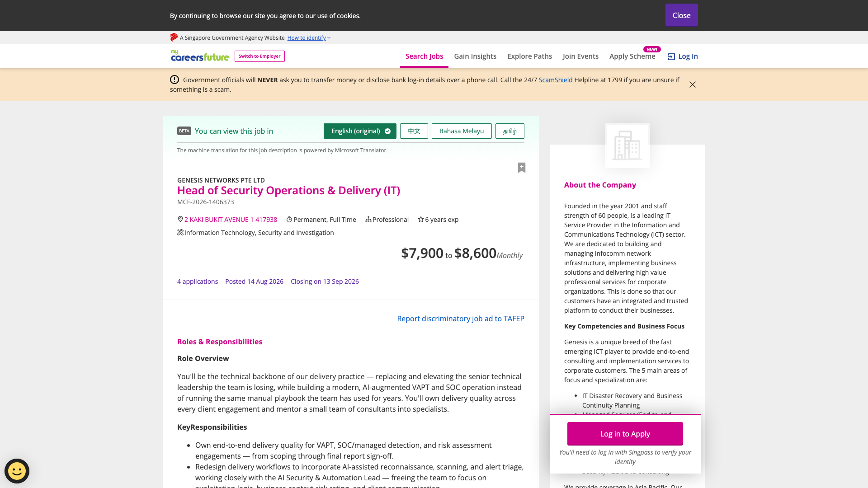Image resolution: width=868 pixels, height=488 pixels.
Task: Click the Singapore lion head government icon
Action: tap(174, 38)
